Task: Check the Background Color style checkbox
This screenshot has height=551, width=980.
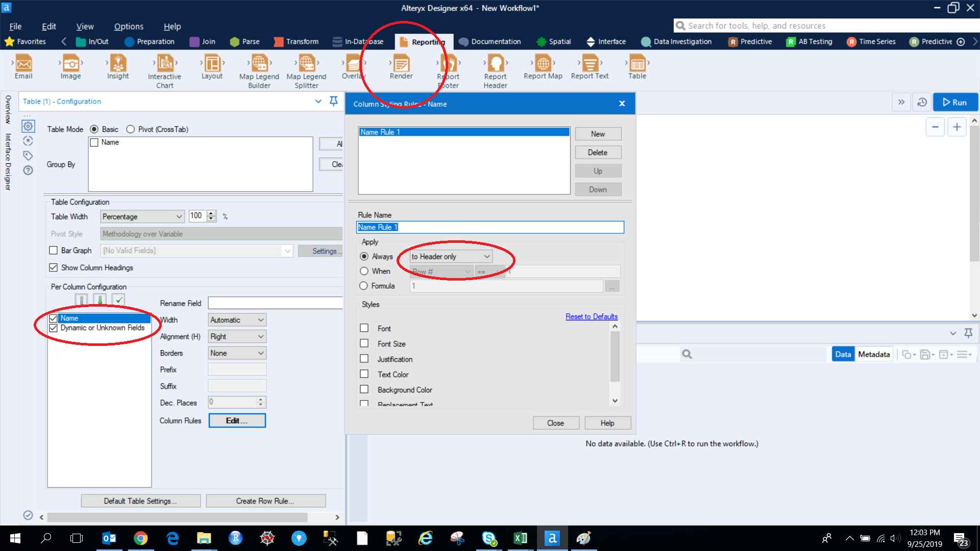Action: (364, 389)
